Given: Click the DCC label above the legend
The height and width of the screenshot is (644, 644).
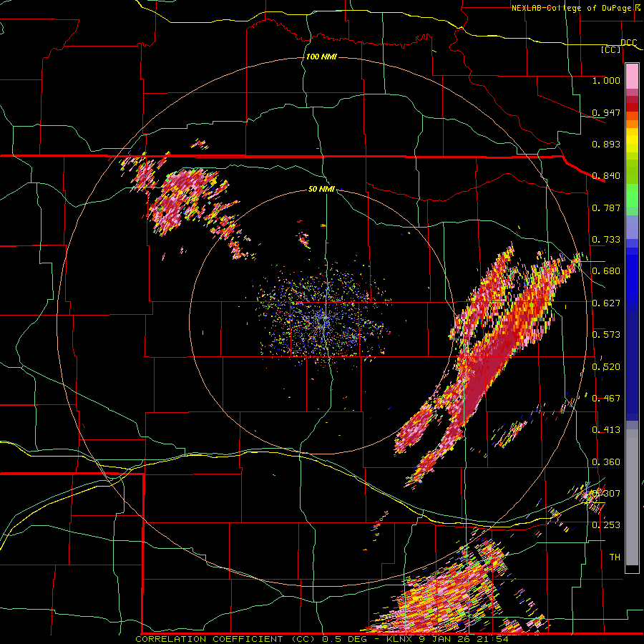Looking at the screenshot, I should pyautogui.click(x=628, y=43).
